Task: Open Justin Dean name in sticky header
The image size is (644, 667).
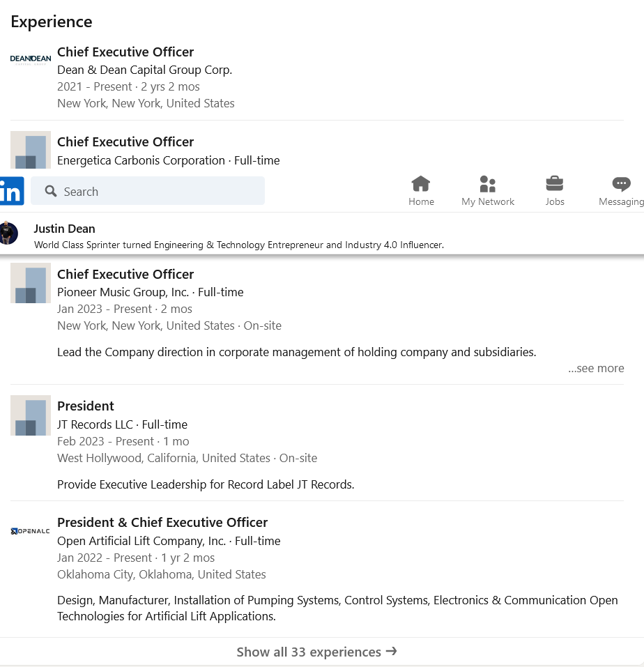Action: pos(65,229)
